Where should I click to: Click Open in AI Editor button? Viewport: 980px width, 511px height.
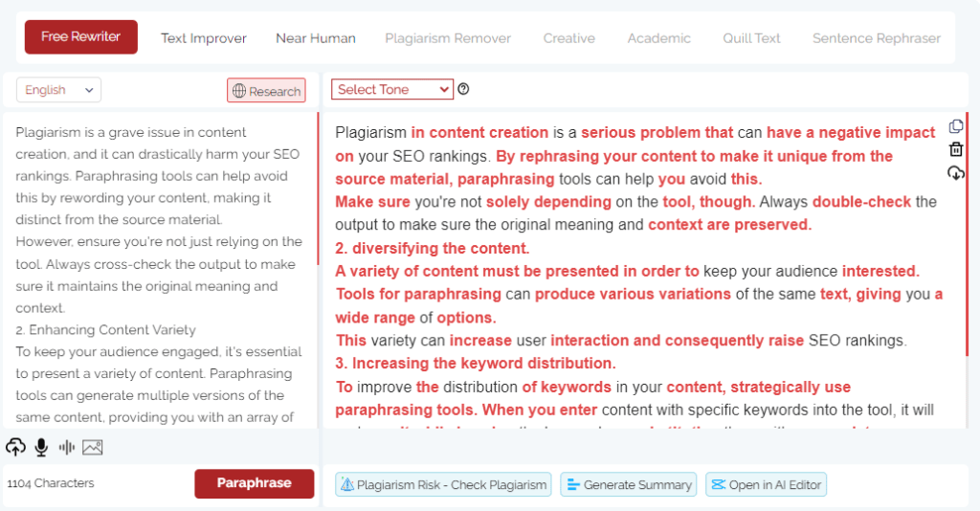[x=767, y=485]
